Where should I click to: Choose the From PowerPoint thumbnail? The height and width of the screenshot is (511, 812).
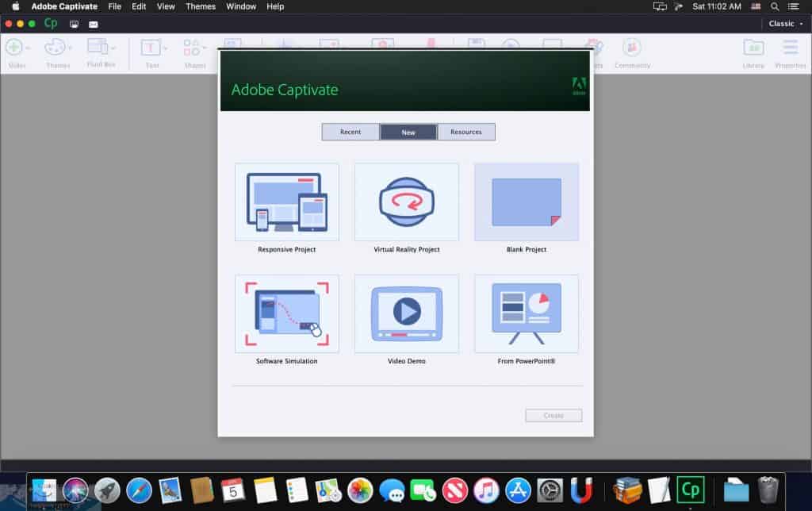click(x=527, y=313)
